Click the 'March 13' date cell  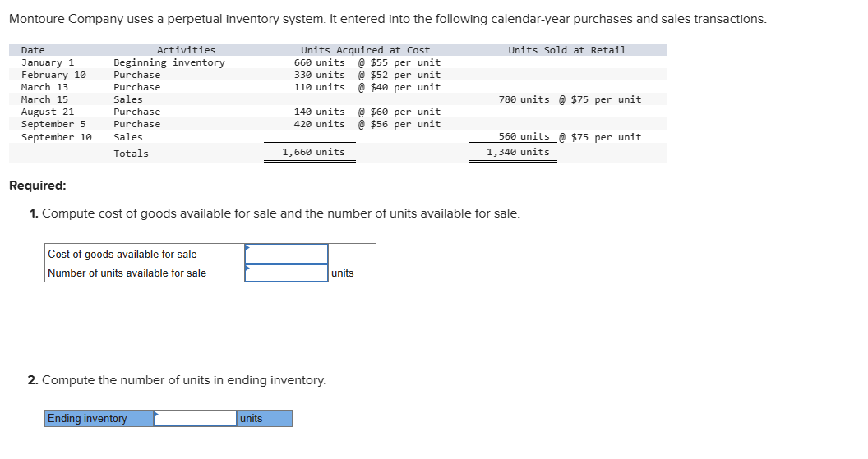pyautogui.click(x=45, y=87)
